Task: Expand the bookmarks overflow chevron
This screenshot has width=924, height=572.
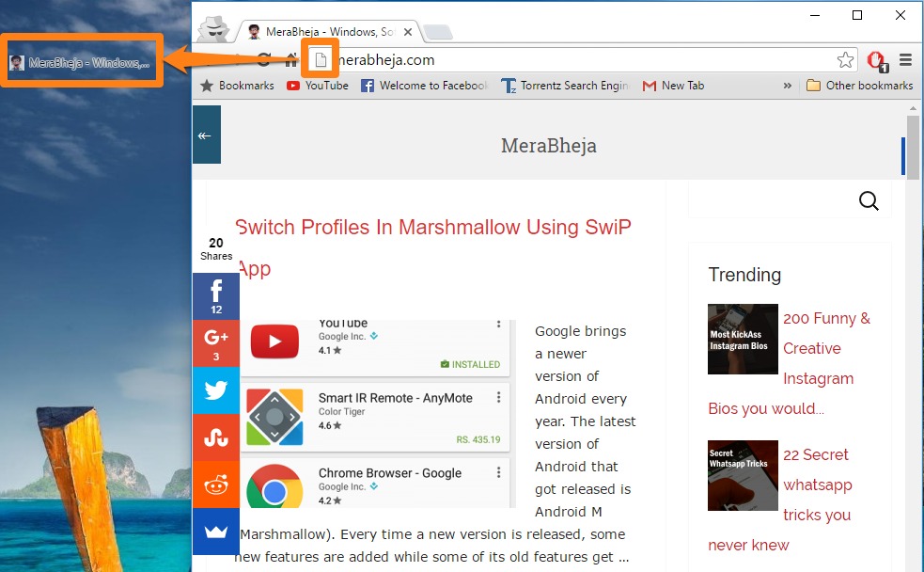Action: 788,86
